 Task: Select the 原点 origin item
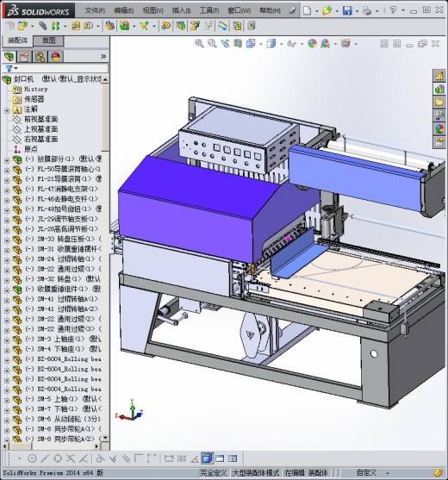pos(31,149)
